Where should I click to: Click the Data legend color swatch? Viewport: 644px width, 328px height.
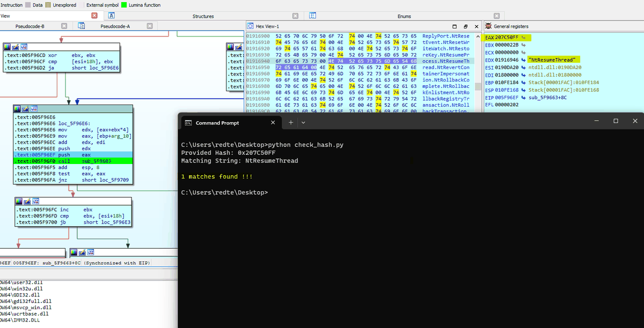(x=28, y=5)
